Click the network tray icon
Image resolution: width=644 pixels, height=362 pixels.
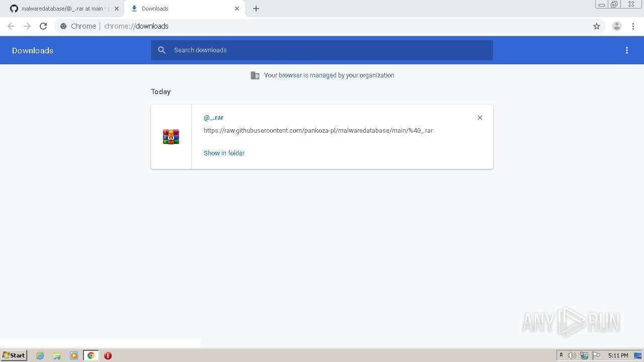[584, 355]
